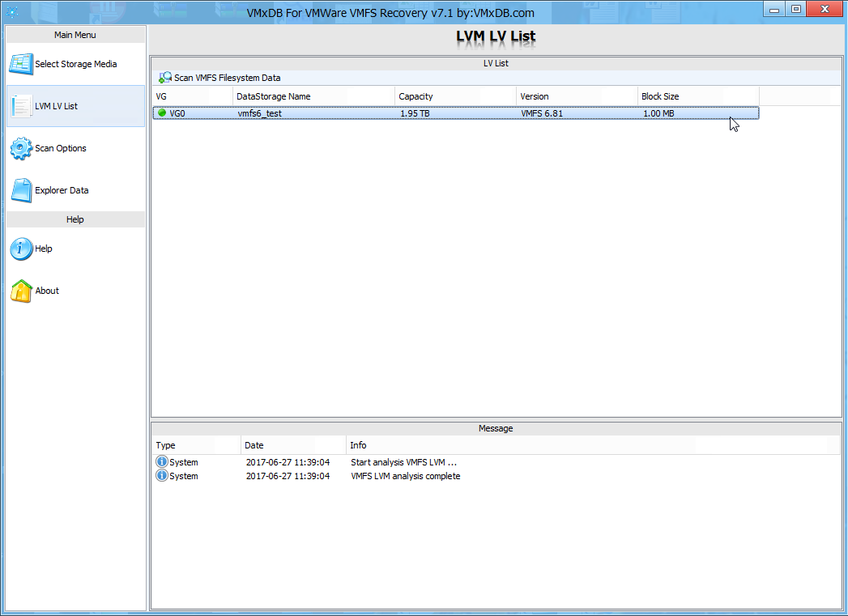
Task: Click Help section header in sidebar
Action: tap(75, 219)
